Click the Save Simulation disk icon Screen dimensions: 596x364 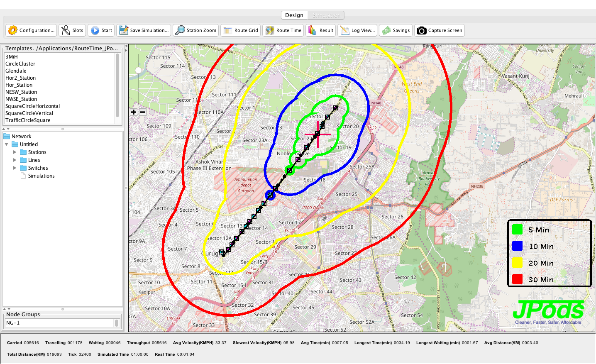[124, 30]
